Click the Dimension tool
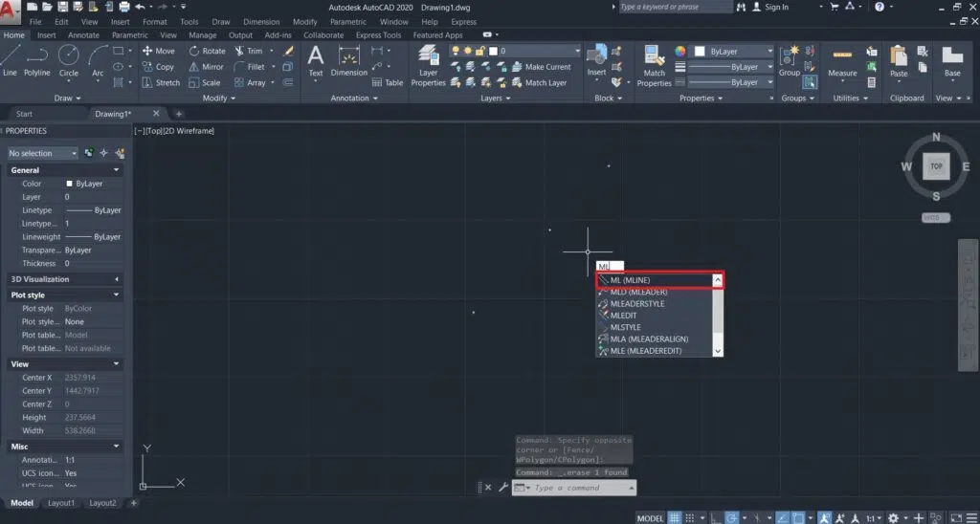The width and height of the screenshot is (980, 524). point(349,57)
